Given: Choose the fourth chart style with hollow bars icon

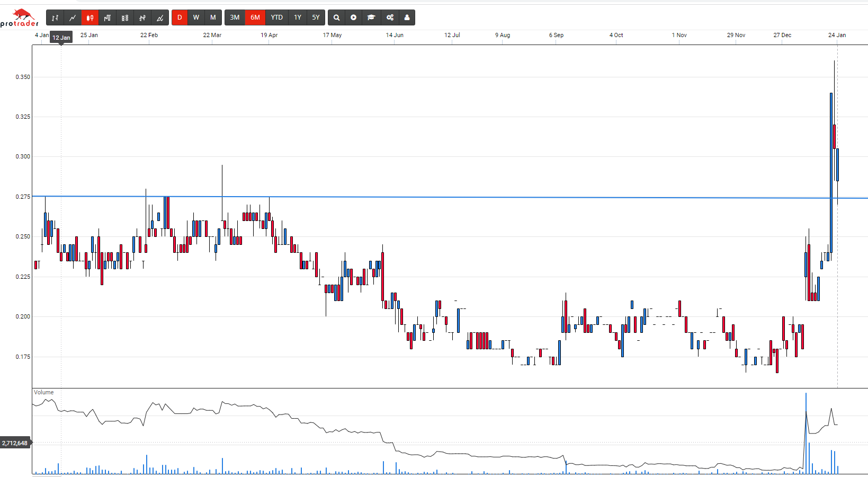Looking at the screenshot, I should [108, 17].
